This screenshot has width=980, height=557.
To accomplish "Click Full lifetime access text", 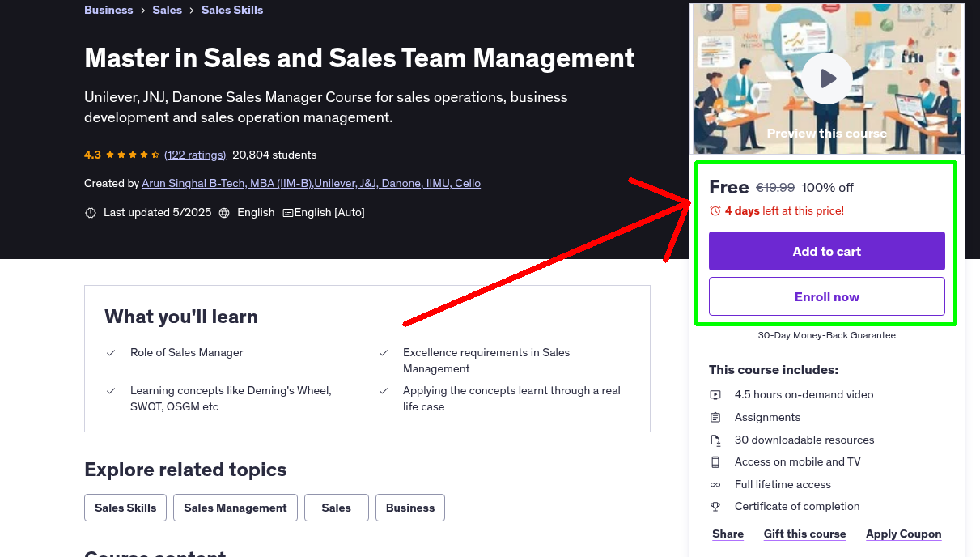I will pyautogui.click(x=783, y=485).
